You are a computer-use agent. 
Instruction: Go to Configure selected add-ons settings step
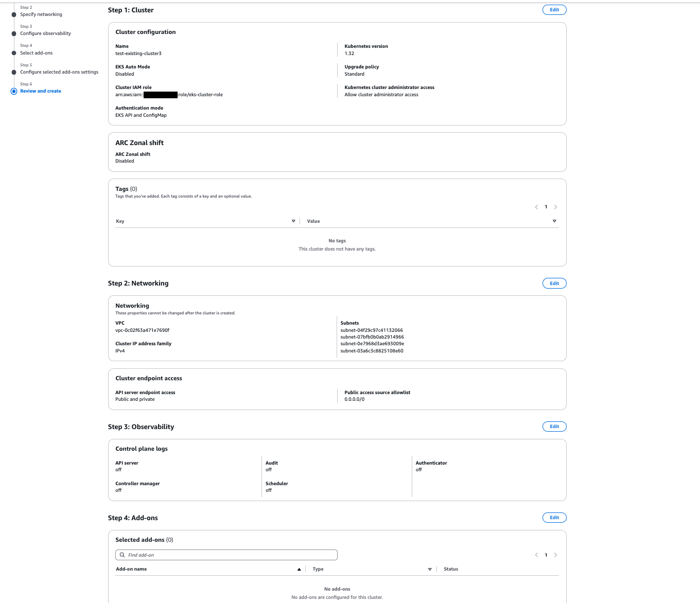click(59, 72)
